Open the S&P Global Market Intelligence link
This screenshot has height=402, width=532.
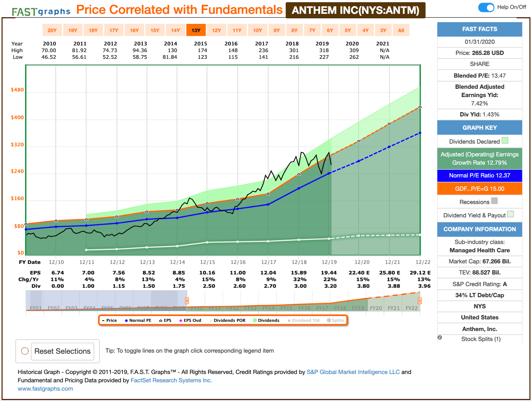(x=353, y=372)
